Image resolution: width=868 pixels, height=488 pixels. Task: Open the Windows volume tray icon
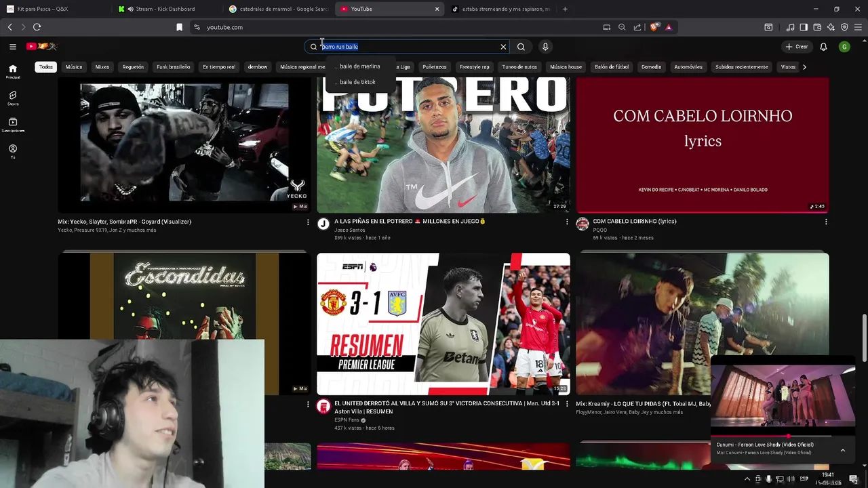pos(791,479)
